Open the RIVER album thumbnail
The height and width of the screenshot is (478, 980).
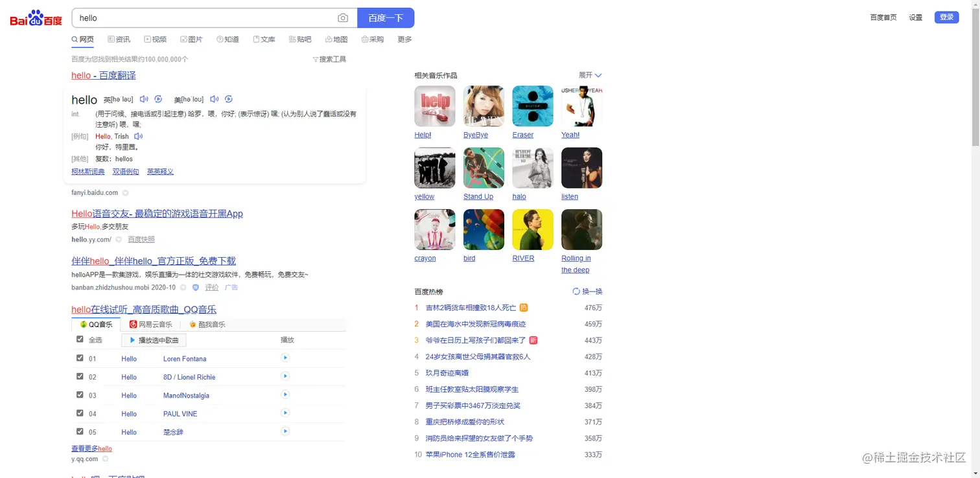533,229
